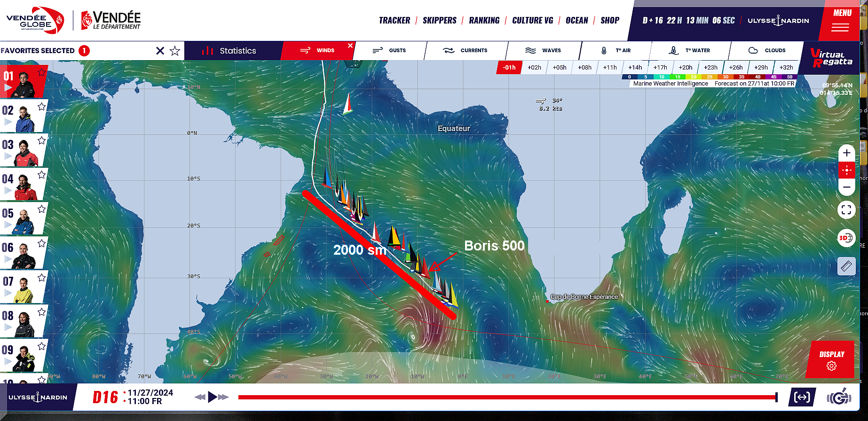Switch to 3D globe view
Viewport: 868px width, 421px height.
coord(846,238)
